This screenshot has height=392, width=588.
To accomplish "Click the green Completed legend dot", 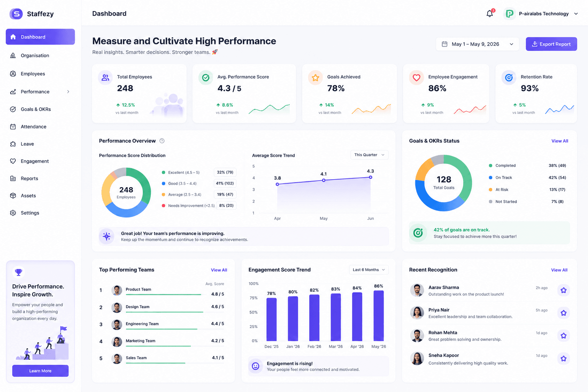I will (490, 165).
